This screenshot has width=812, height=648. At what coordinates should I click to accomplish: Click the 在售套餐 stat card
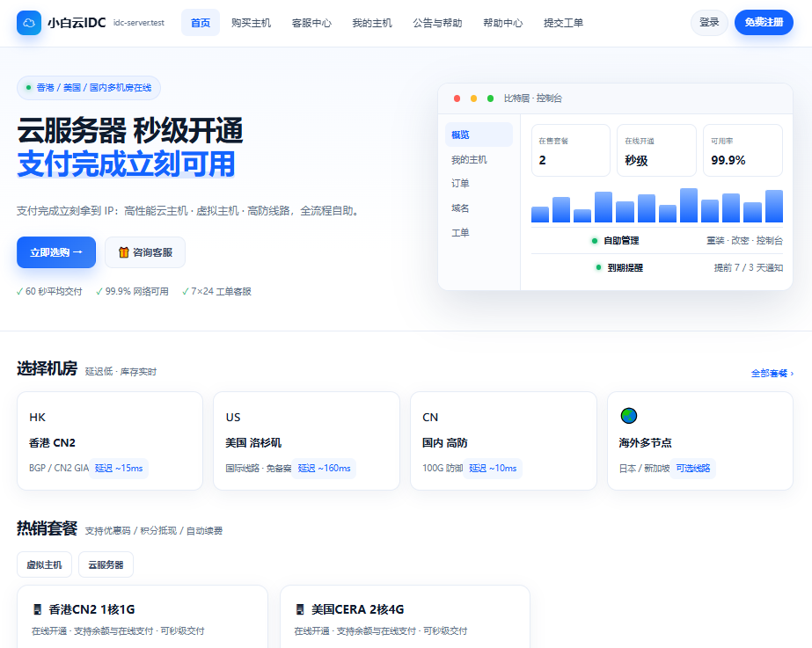(571, 150)
